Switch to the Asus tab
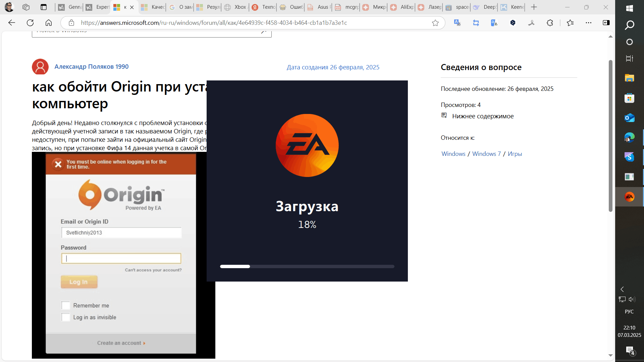Viewport: 644px width, 362px height. coord(319,7)
